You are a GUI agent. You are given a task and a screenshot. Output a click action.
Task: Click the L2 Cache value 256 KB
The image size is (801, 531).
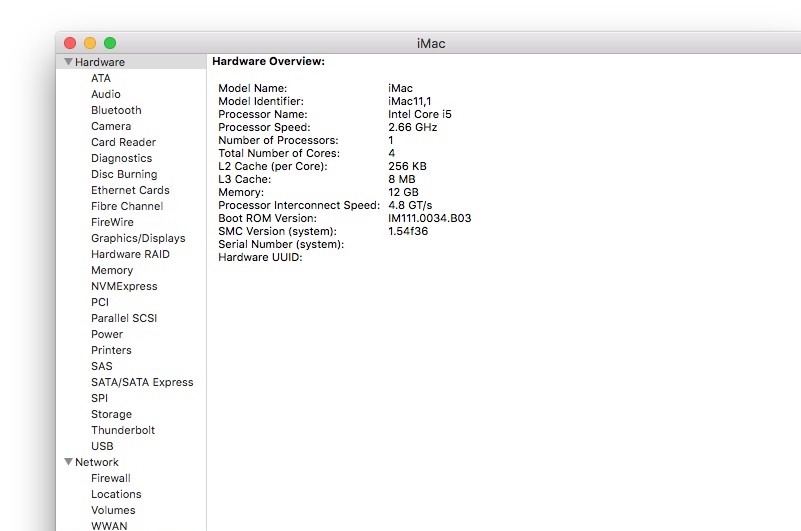coord(407,166)
